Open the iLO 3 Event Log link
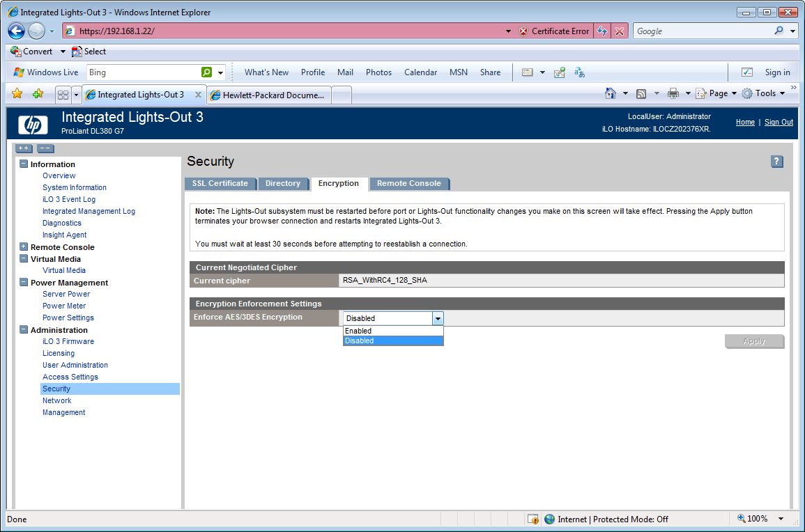 (69, 199)
